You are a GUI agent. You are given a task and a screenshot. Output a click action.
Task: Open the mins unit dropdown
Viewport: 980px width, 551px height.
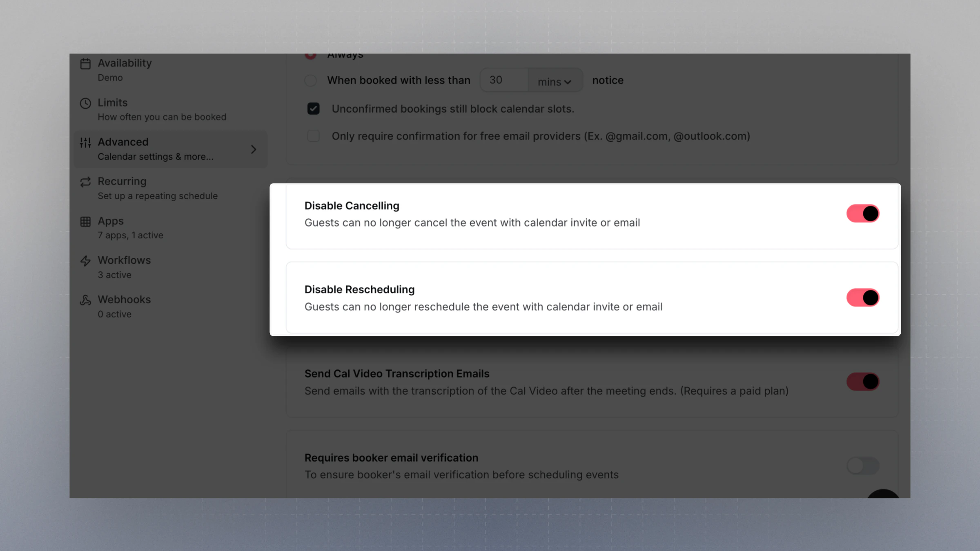pos(554,81)
